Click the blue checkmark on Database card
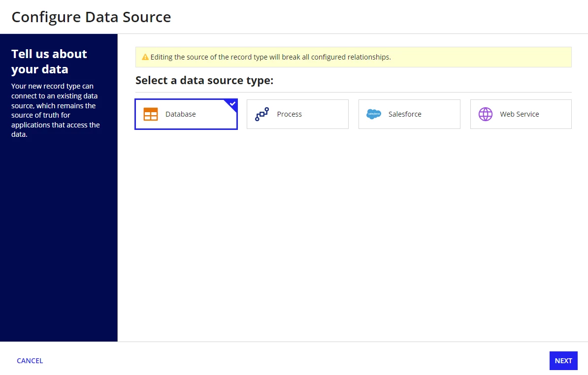588x375 pixels. tap(232, 104)
